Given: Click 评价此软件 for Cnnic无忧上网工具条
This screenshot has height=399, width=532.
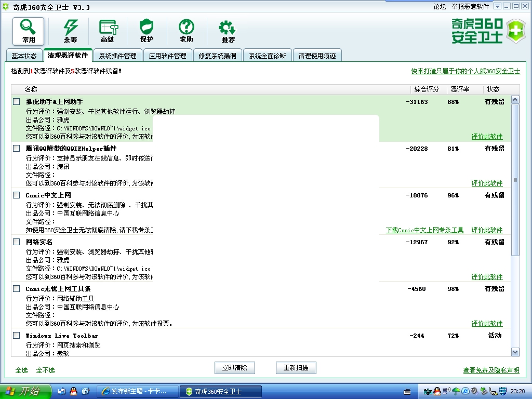Looking at the screenshot, I should [x=487, y=324].
